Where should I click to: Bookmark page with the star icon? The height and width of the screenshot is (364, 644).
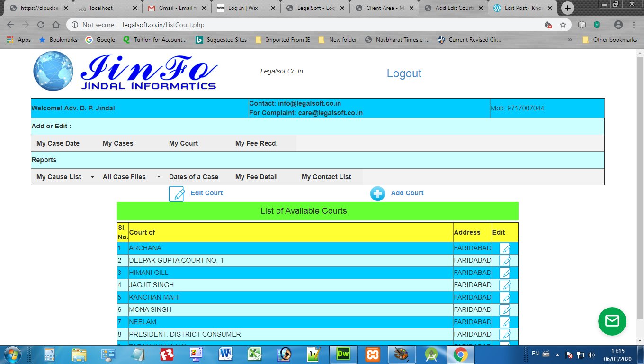563,25
